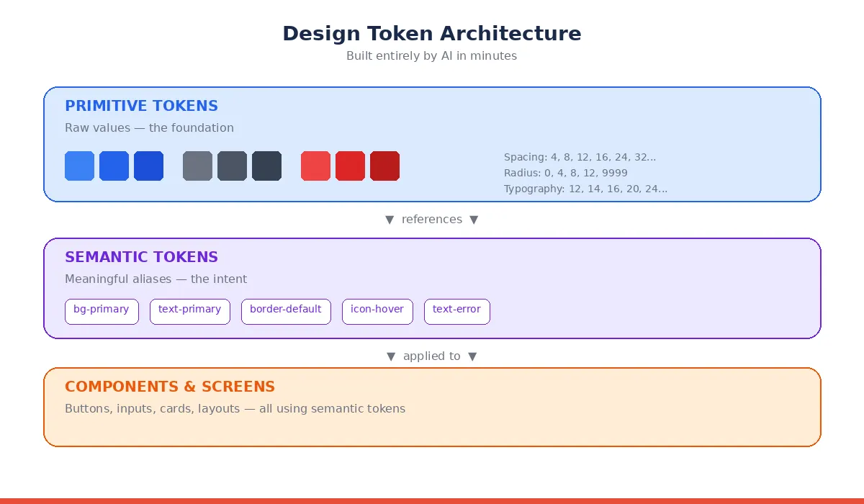The height and width of the screenshot is (504, 864).
Task: Click the down arrow left of "references"
Action: coord(390,220)
